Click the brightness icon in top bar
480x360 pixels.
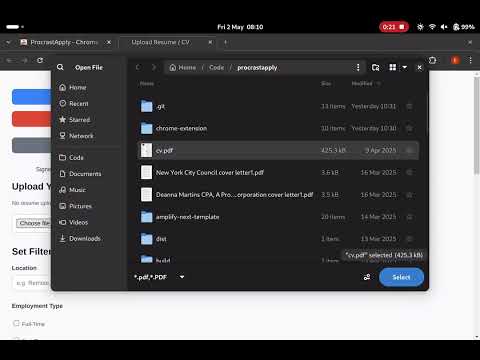(x=420, y=27)
